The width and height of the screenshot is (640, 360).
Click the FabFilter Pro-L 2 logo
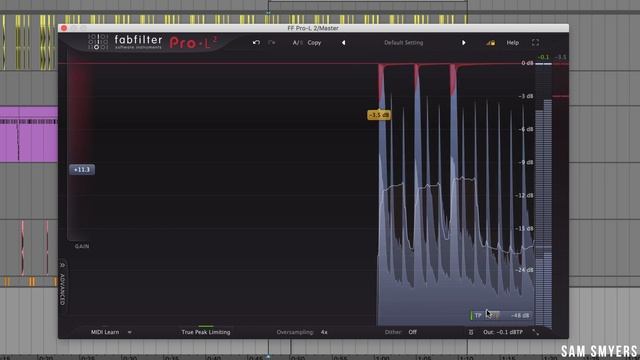(153, 42)
